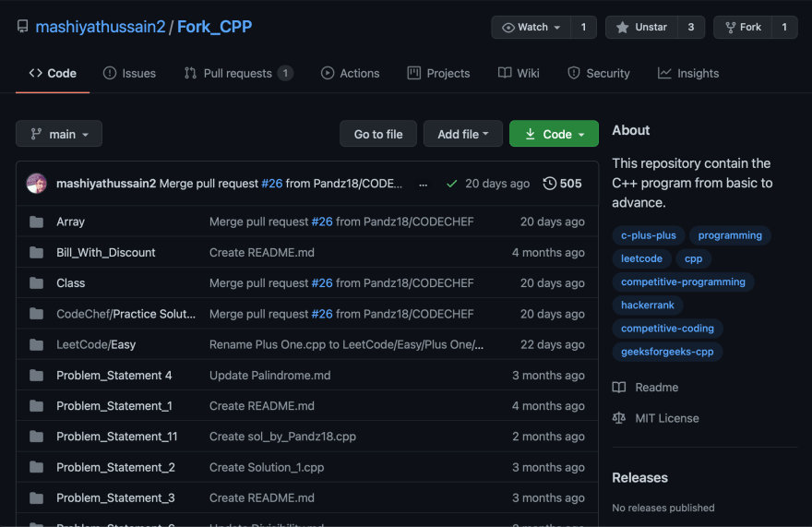Open the Bill_With_Discount folder
Screen dimensions: 812x527
point(105,252)
